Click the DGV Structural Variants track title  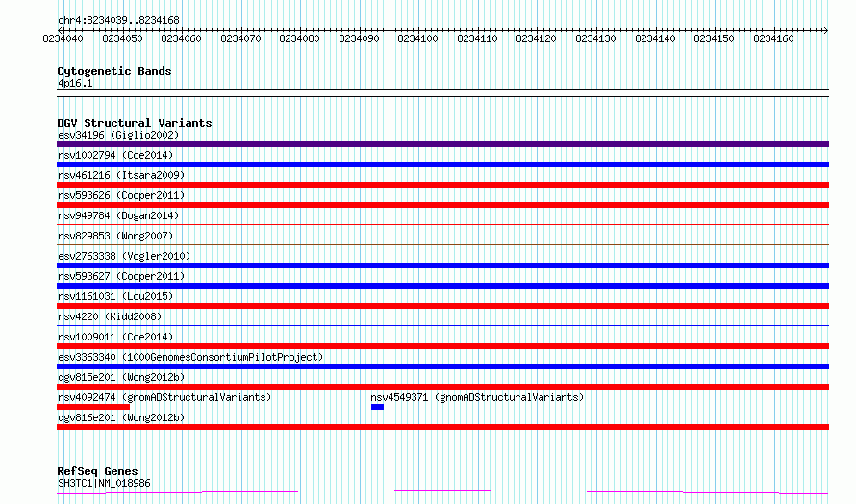coord(135,123)
